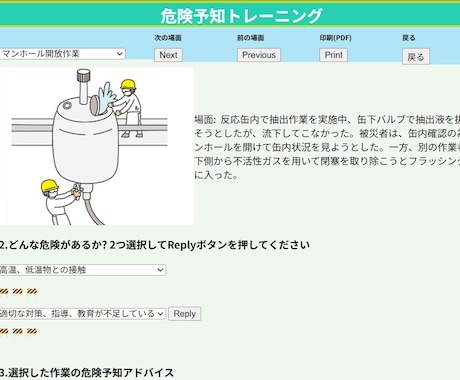
Task: Click the 危険予知トレーニング title heading
Action: [241, 16]
